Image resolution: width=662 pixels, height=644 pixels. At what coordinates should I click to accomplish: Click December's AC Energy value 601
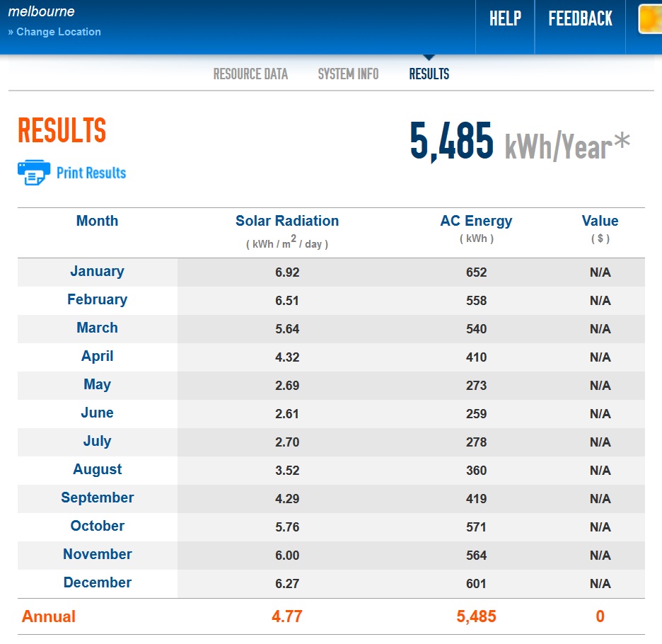476,584
